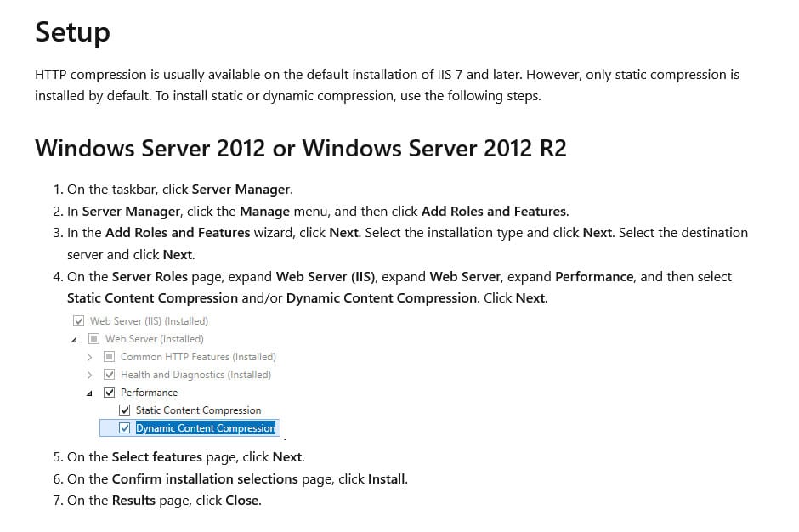
Task: Toggle the Web Server (Installed) checkbox
Action: point(94,339)
